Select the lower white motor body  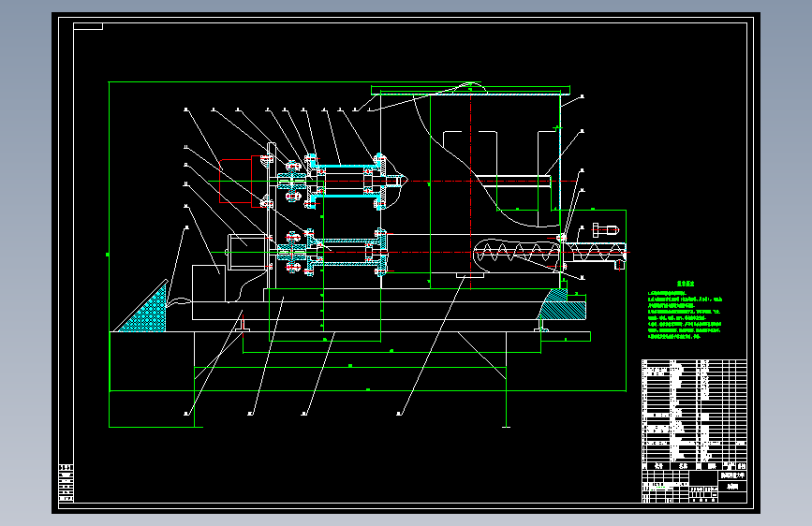(x=247, y=252)
